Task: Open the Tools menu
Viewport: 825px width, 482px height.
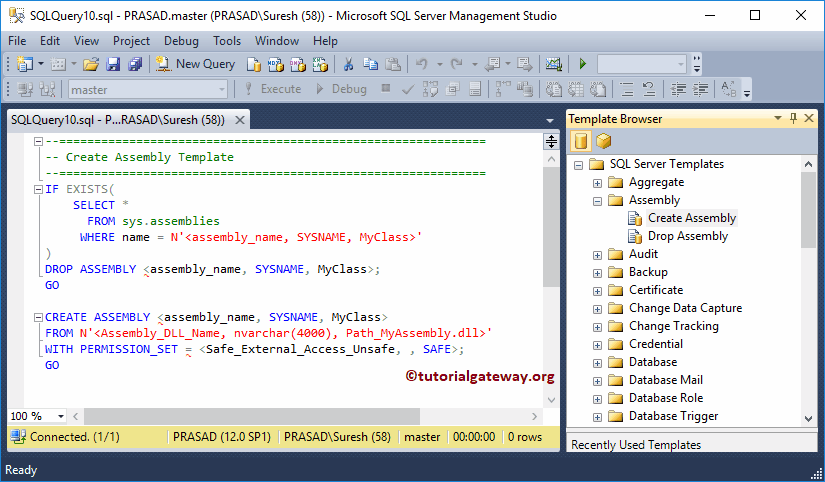Action: (x=227, y=41)
